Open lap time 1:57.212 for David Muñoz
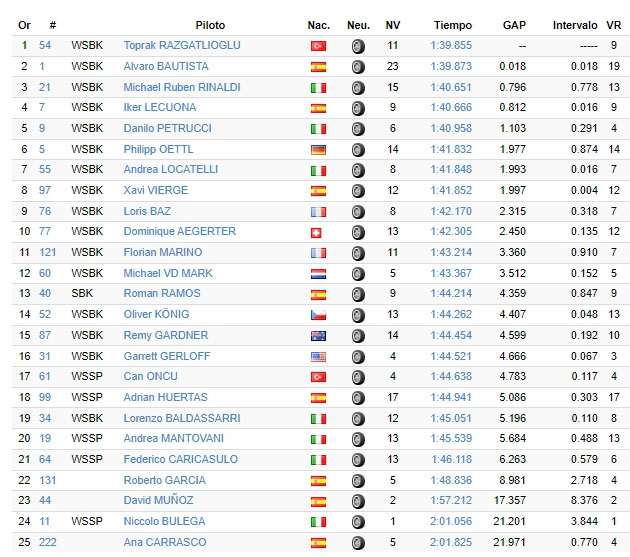 451,500
